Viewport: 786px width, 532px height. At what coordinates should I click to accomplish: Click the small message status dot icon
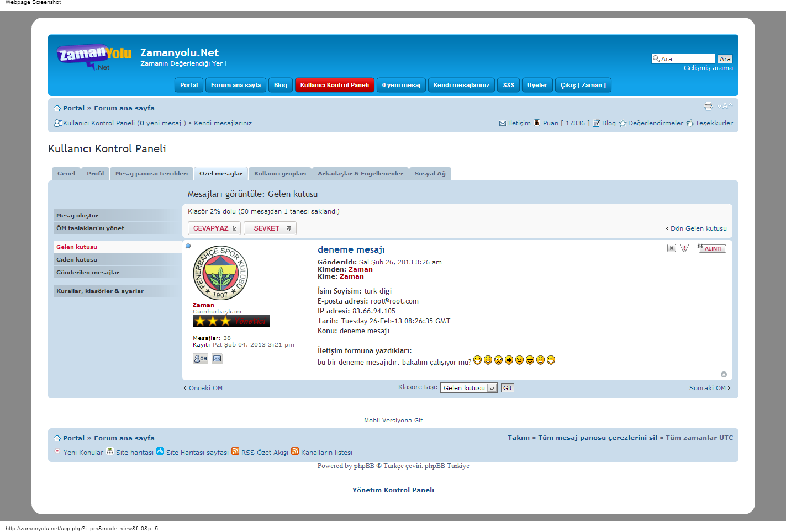tap(188, 246)
